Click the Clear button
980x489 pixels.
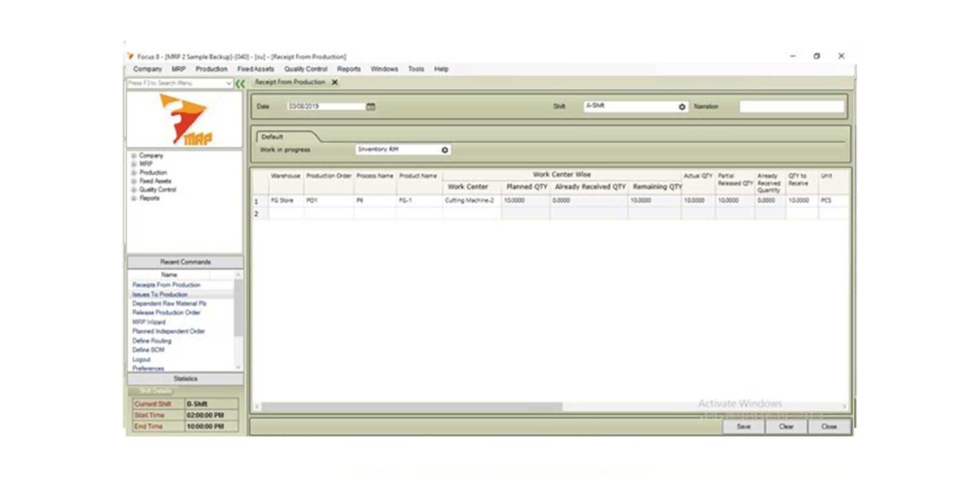click(786, 427)
